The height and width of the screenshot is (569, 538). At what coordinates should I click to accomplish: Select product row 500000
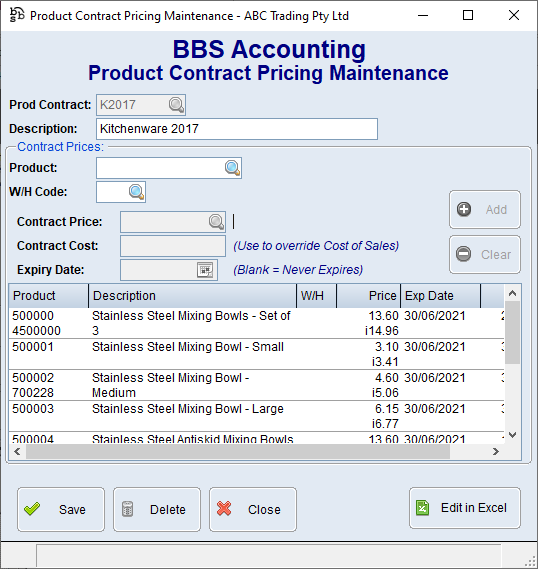pos(256,323)
